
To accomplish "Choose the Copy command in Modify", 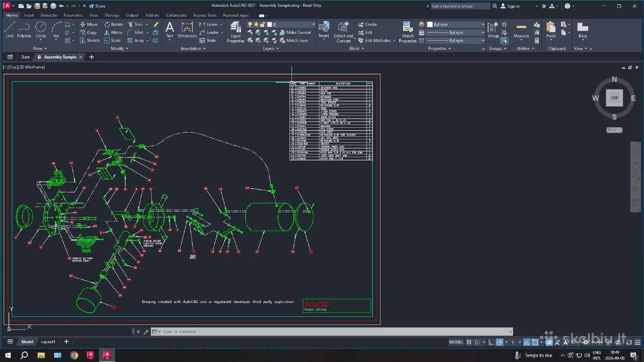I will 89,32.
